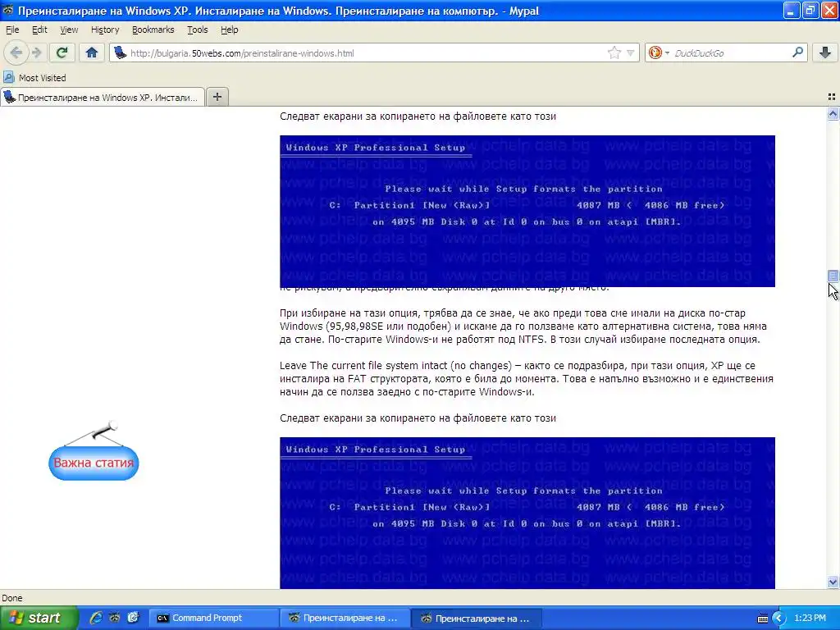Image resolution: width=840 pixels, height=630 pixels.
Task: Open the Bookmarks menu
Action: pyautogui.click(x=153, y=30)
